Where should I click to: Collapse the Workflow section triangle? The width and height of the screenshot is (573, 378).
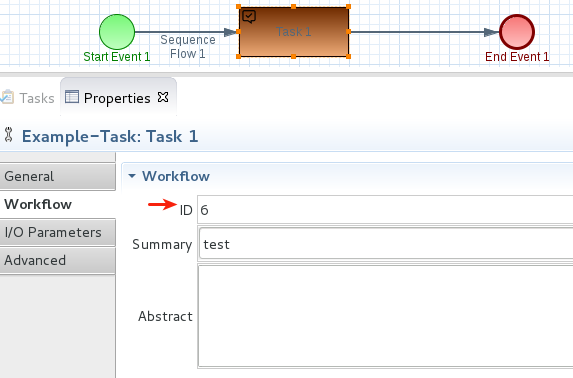(x=132, y=176)
